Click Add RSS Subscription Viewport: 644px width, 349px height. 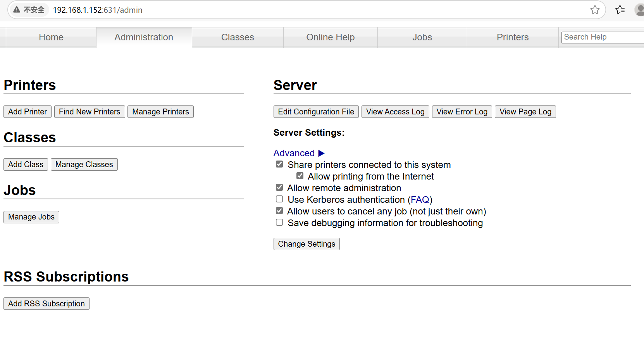tap(46, 304)
